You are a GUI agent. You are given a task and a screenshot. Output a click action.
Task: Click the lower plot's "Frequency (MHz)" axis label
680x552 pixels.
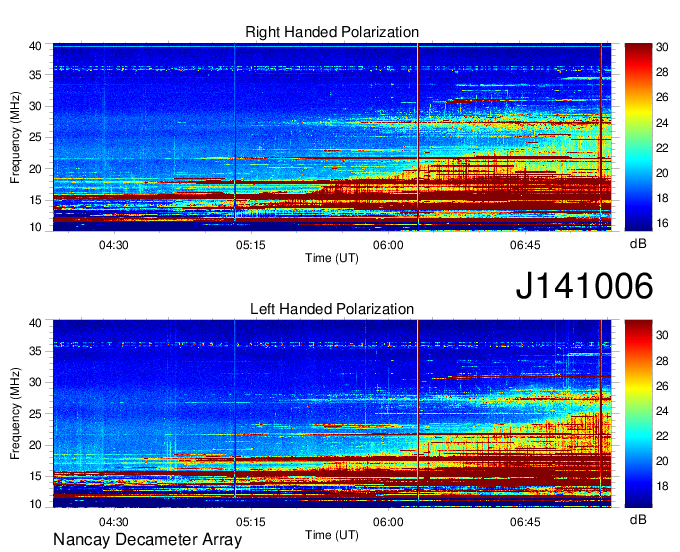click(x=15, y=414)
